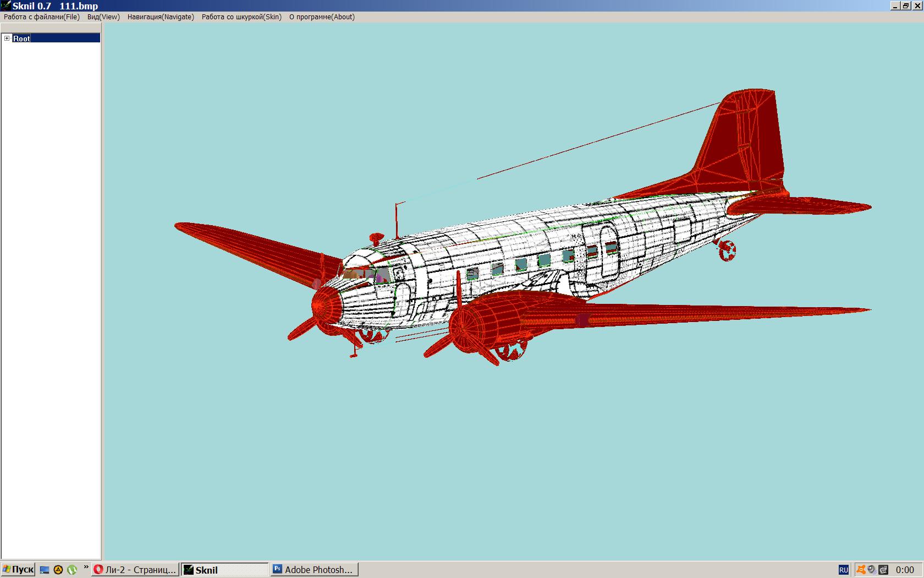Select the Root item in tree
The width and height of the screenshot is (924, 578).
point(22,38)
